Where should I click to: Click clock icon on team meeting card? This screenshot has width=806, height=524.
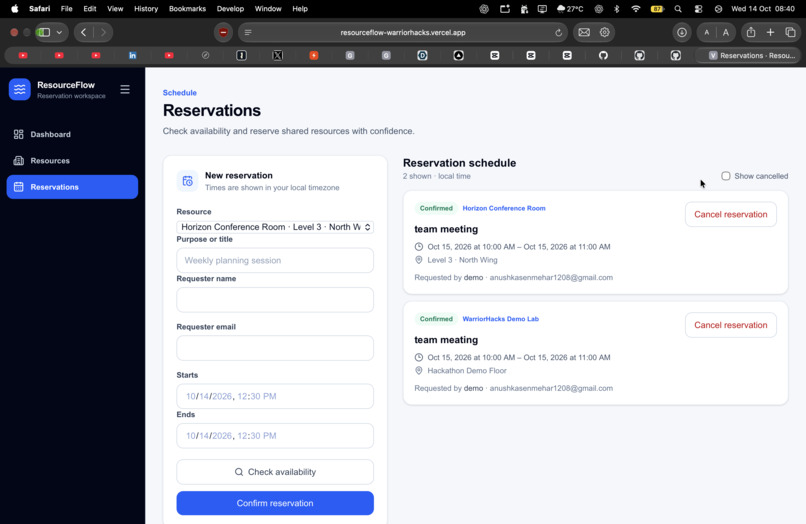(419, 247)
